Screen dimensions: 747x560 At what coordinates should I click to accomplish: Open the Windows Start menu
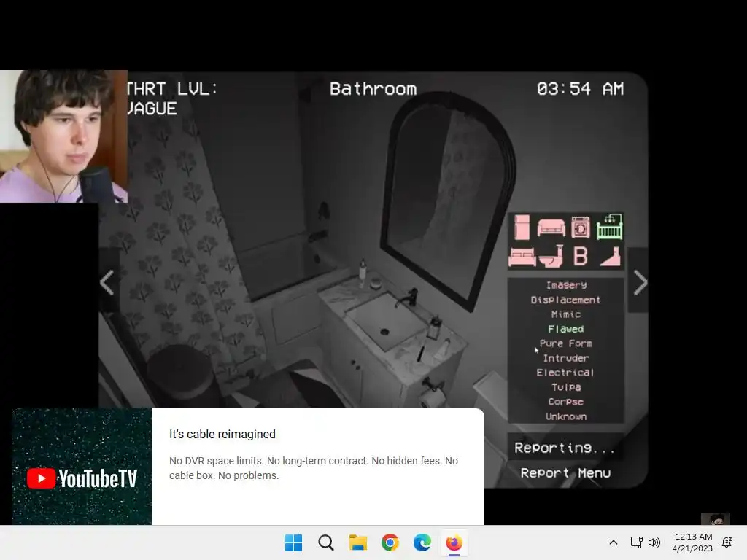point(293,542)
